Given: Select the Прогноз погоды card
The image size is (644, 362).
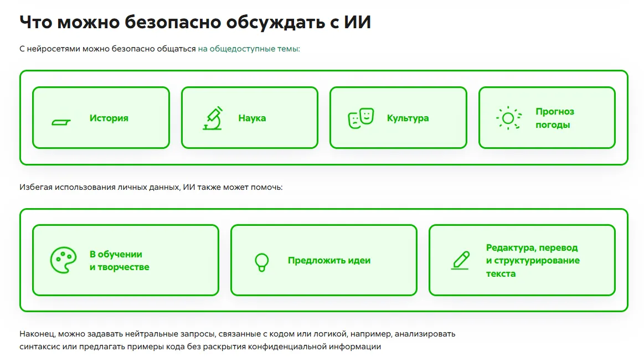Looking at the screenshot, I should (547, 117).
